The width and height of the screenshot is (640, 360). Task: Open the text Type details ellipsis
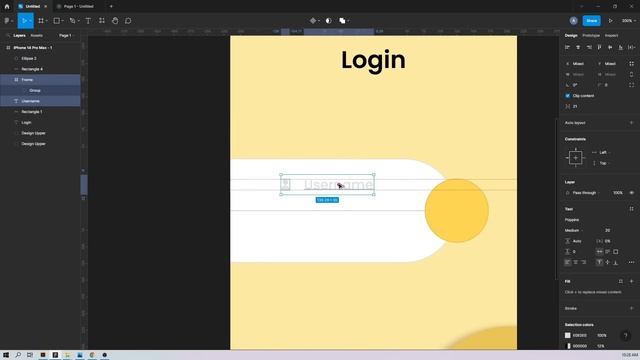[631, 262]
